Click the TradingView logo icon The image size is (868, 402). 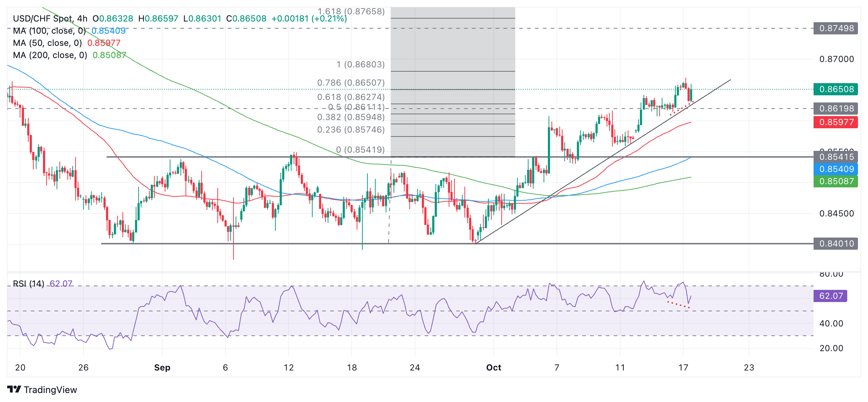pos(14,389)
